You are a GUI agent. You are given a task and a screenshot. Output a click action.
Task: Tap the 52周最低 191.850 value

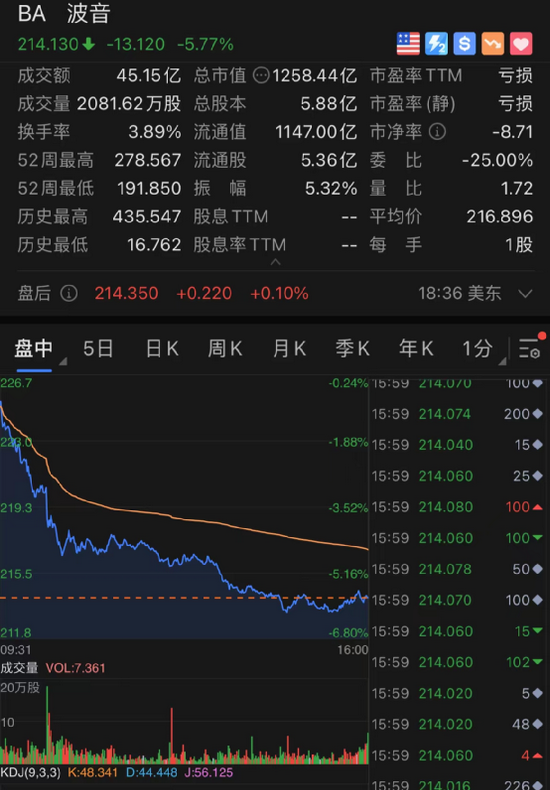pyautogui.click(x=149, y=188)
